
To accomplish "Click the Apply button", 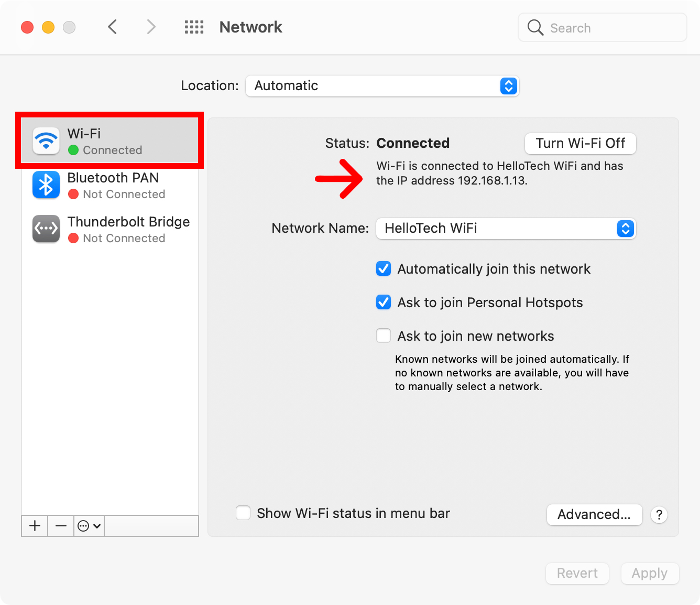I will [x=650, y=574].
